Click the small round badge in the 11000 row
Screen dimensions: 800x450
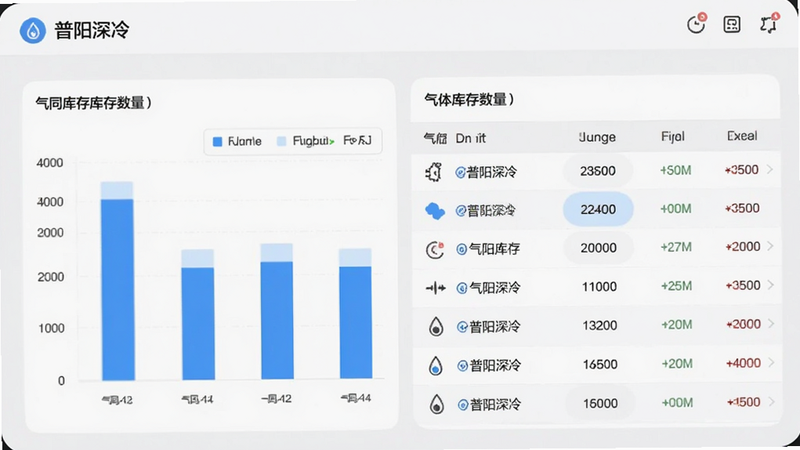[x=462, y=288]
